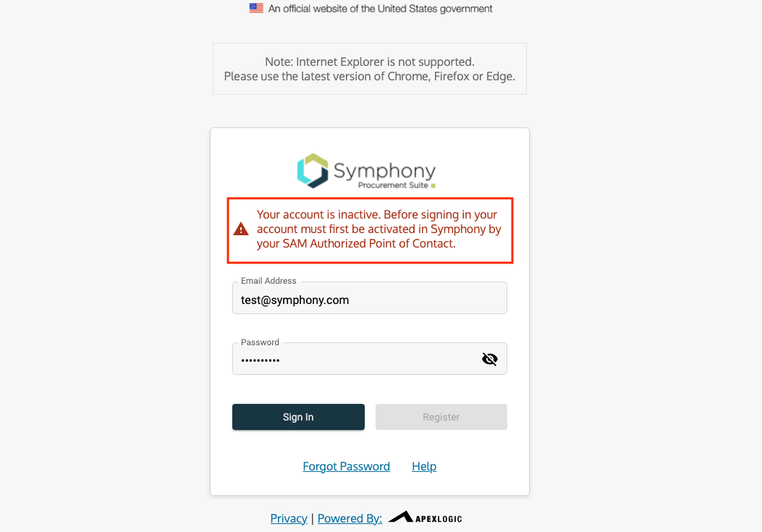Click the official US government website banner text
Viewport: 762px width, 532px height.
click(380, 9)
